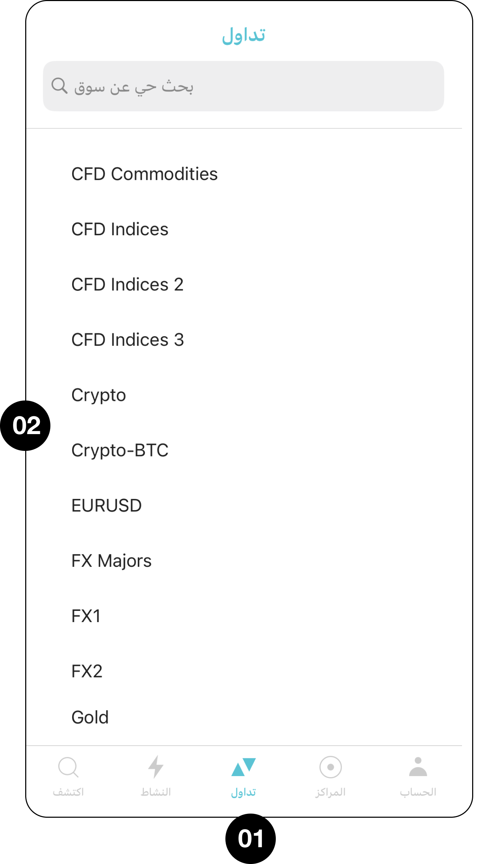The image size is (504, 864).
Task: Open the Discover (اكتشف) tab icon
Action: (68, 767)
